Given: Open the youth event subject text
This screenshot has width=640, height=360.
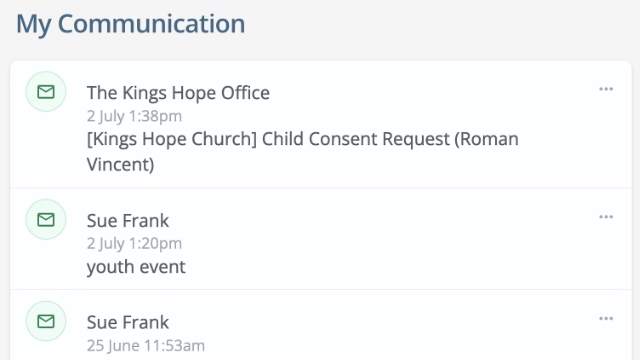Looking at the screenshot, I should (x=136, y=267).
